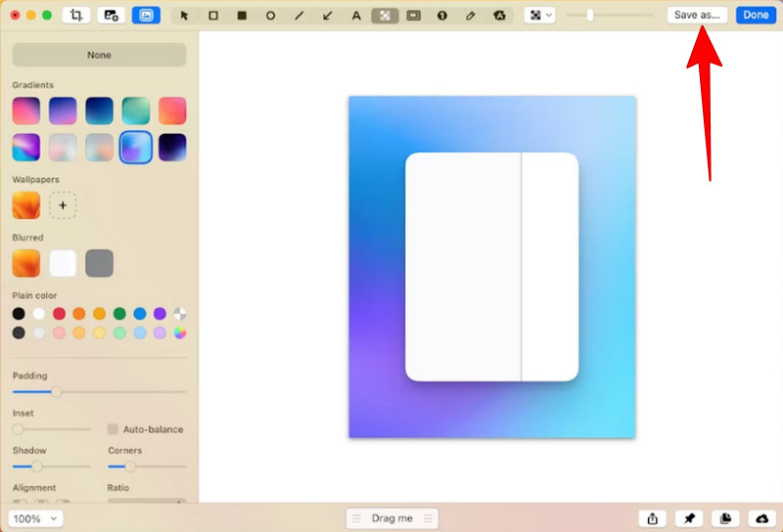Screen dimensions: 783x532
Task: Select the Pencil drawing tool
Action: pos(471,16)
